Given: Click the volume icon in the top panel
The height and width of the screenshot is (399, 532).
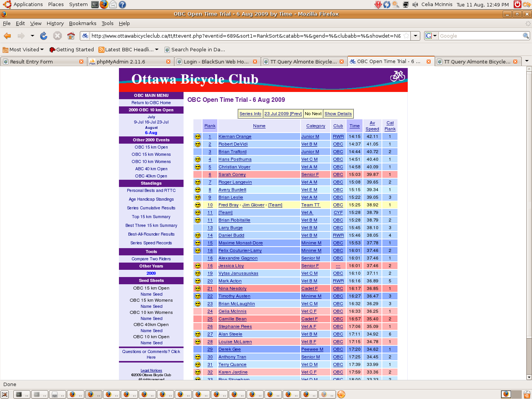Looking at the screenshot, I should [x=415, y=5].
